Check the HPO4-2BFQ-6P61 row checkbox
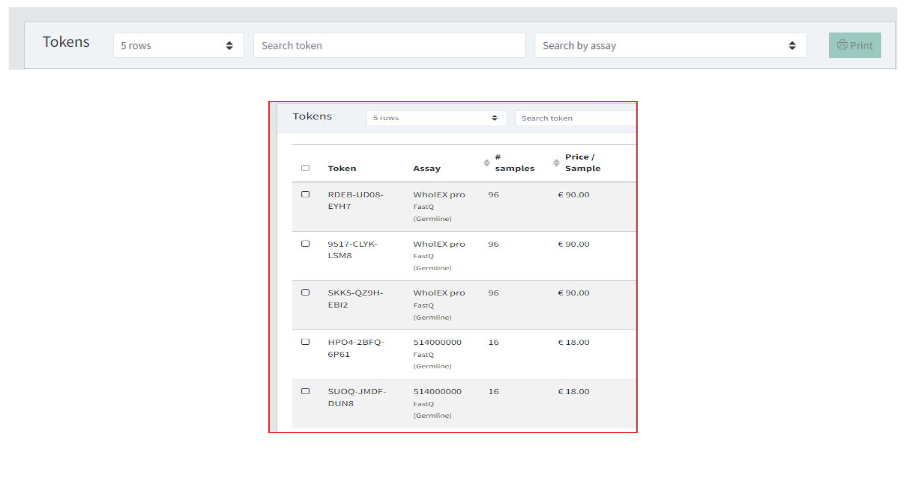The height and width of the screenshot is (484, 906). pyautogui.click(x=305, y=342)
